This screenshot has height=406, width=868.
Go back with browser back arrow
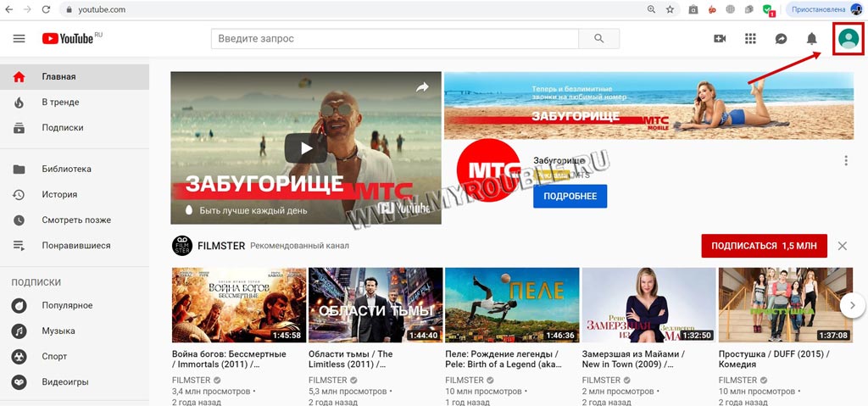click(x=8, y=9)
